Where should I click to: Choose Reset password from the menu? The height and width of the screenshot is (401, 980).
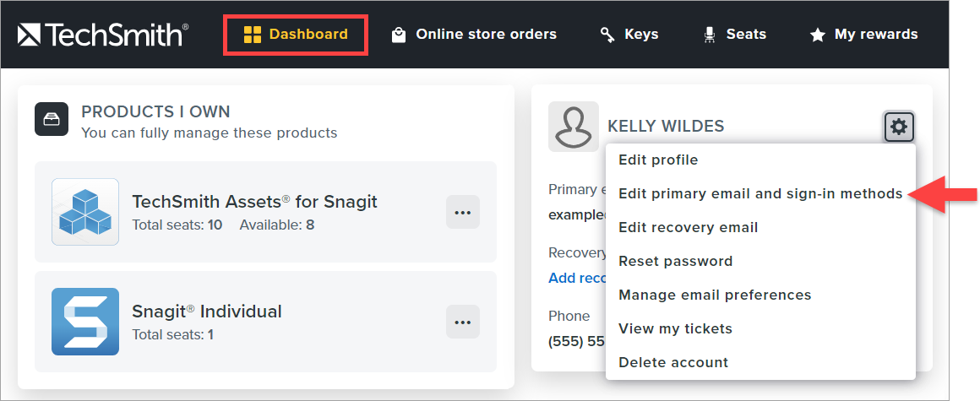(x=675, y=261)
